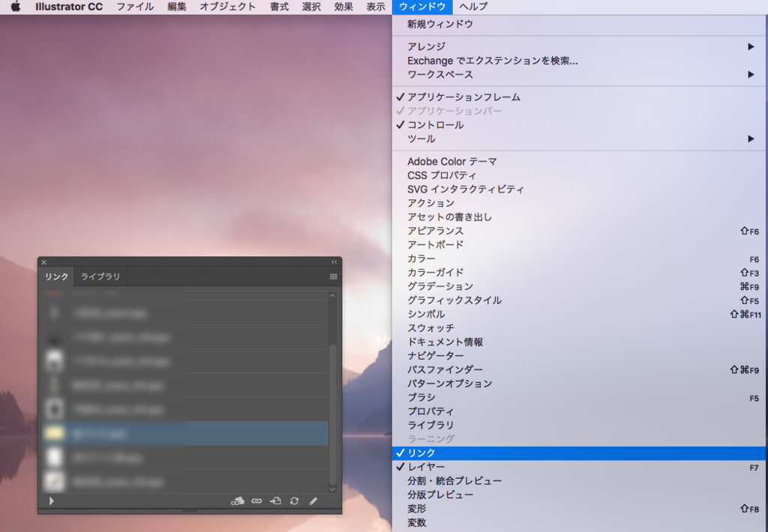
Task: Open the 書式 menu
Action: point(279,6)
